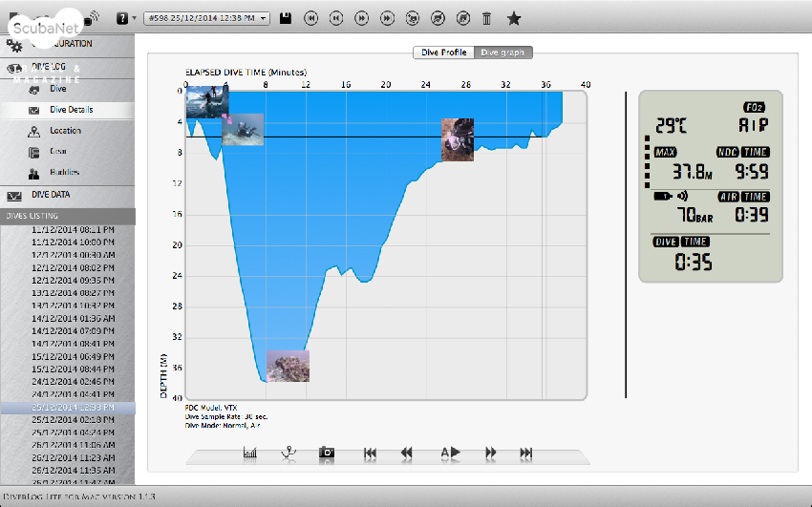This screenshot has height=507, width=812.
Task: Jump to first dive in top toolbar
Action: coord(311,18)
